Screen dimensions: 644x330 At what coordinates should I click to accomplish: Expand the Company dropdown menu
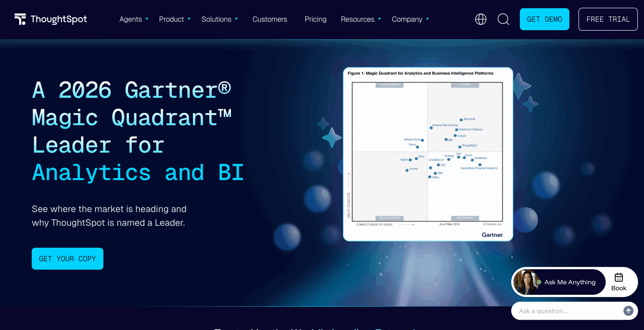click(x=410, y=19)
